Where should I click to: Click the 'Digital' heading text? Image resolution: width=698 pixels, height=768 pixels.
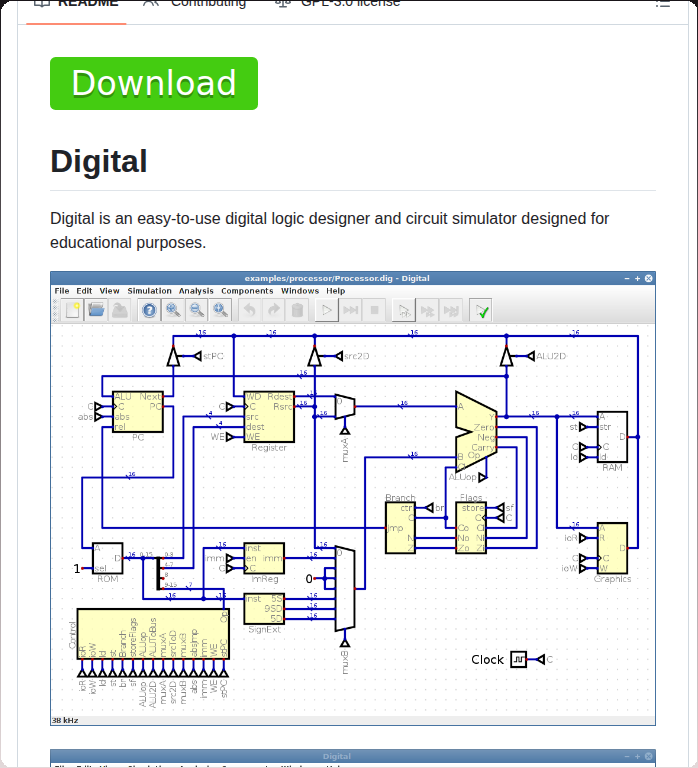click(98, 161)
